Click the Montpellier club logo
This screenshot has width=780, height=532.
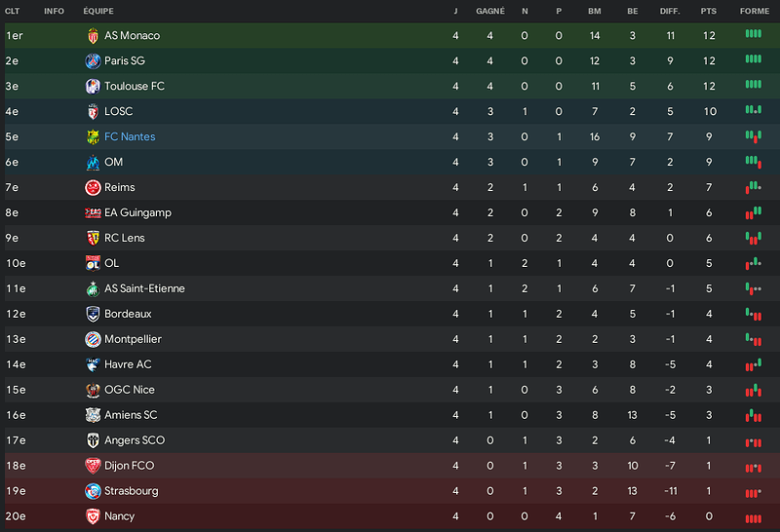pos(93,339)
